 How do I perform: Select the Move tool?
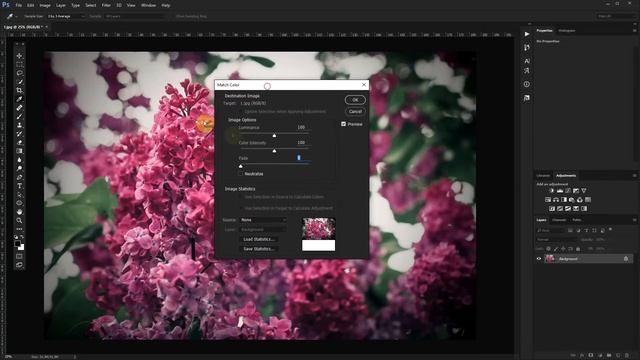(x=19, y=56)
